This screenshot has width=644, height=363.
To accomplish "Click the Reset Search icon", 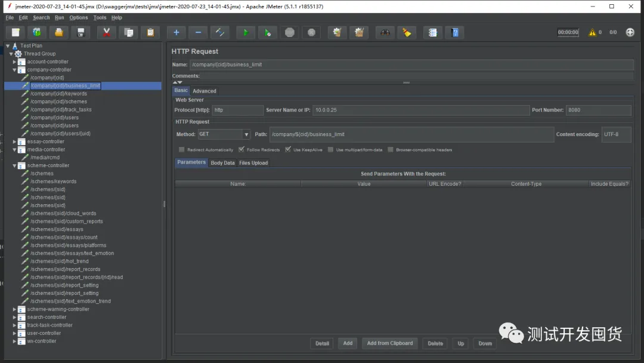I will 407,32.
